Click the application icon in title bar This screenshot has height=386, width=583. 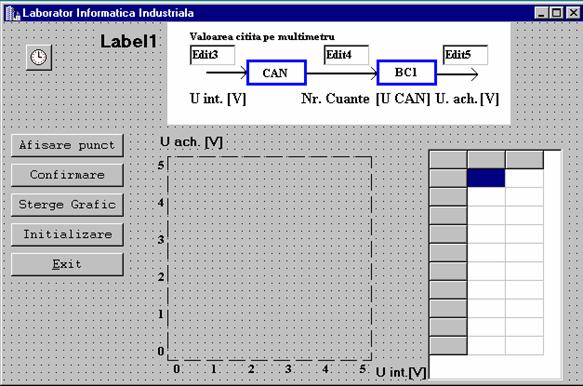click(x=12, y=13)
